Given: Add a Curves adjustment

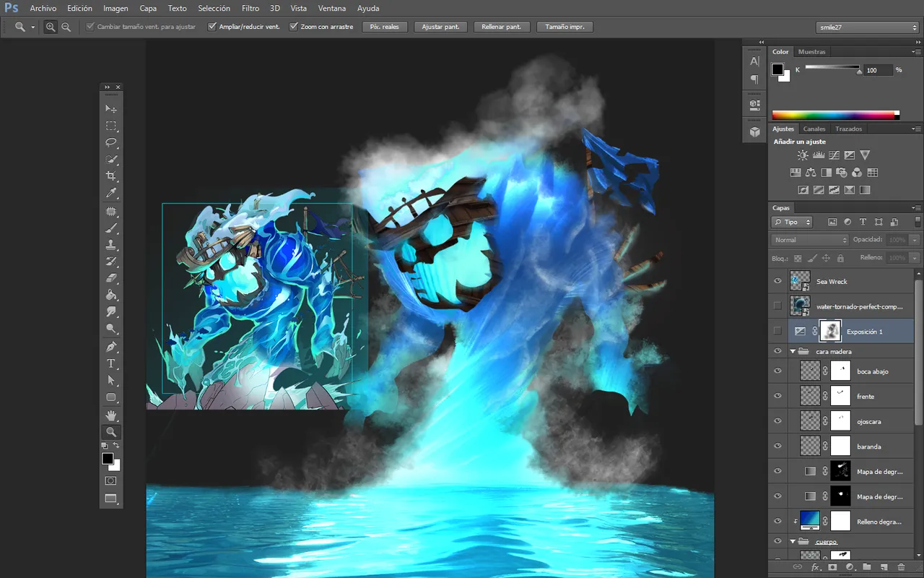Looking at the screenshot, I should (x=834, y=155).
